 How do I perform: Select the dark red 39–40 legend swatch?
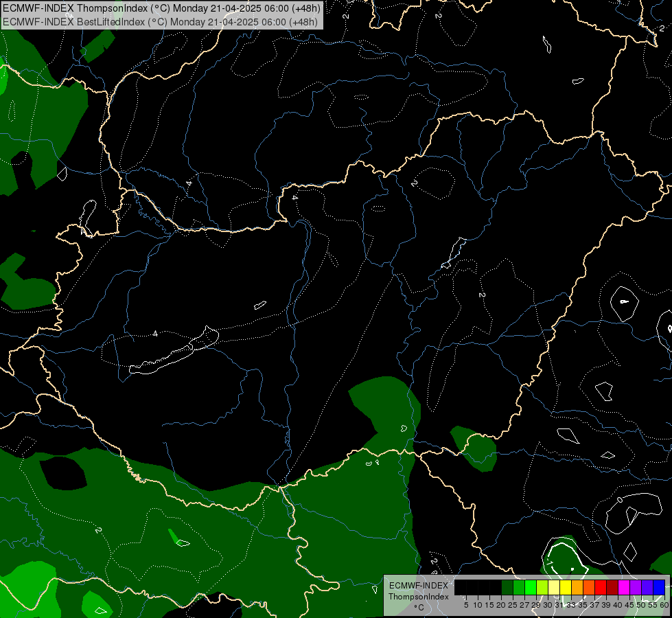612,587
